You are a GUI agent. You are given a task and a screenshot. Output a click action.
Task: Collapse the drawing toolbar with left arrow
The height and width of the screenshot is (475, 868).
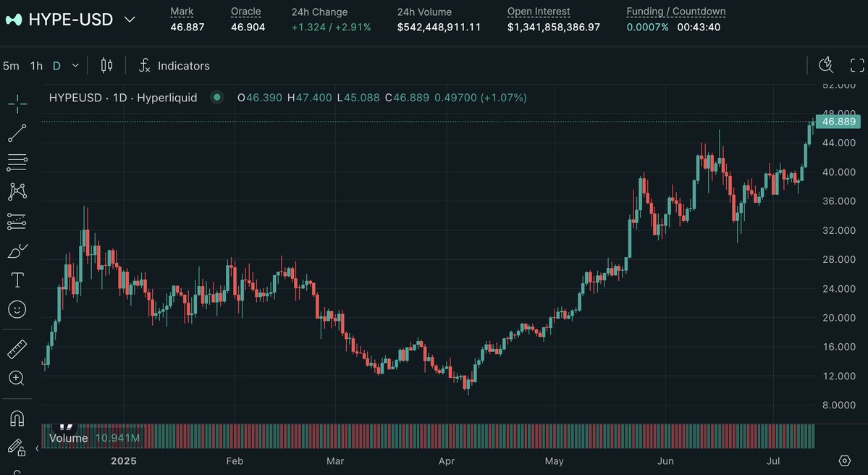point(37,448)
